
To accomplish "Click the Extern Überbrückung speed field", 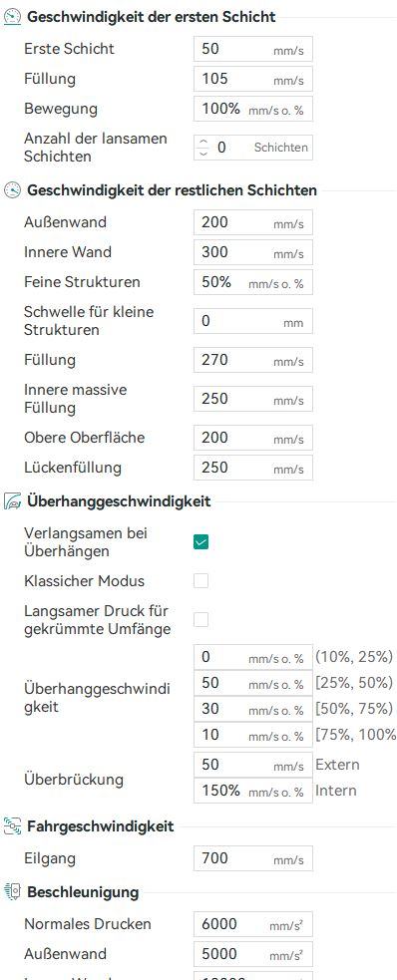I will [253, 765].
